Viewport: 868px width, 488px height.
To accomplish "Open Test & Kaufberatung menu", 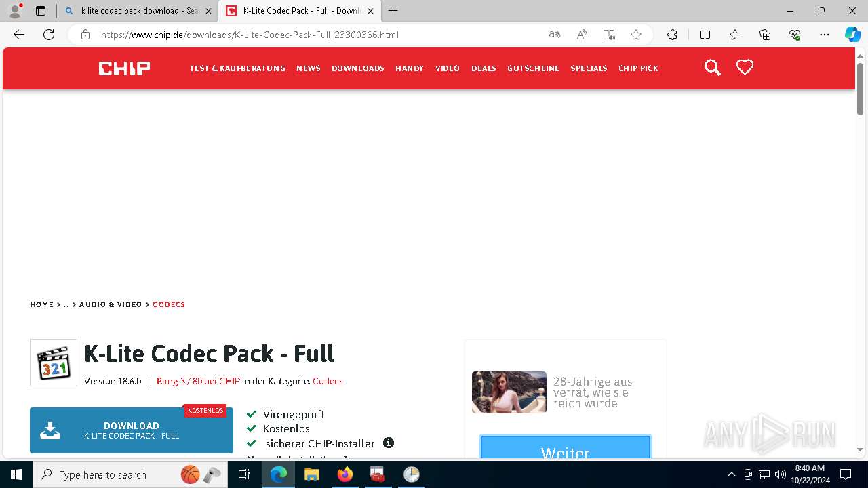I will [237, 68].
